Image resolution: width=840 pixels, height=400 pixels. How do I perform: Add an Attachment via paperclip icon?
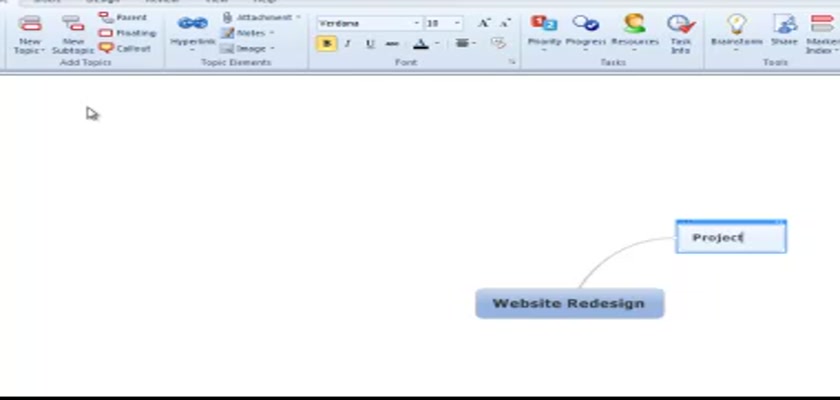[228, 18]
